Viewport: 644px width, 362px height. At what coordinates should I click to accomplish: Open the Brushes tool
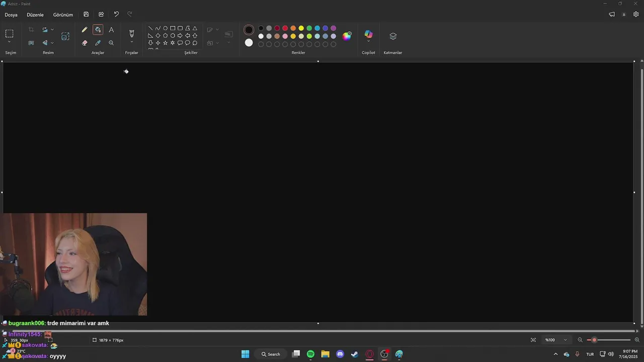132,33
